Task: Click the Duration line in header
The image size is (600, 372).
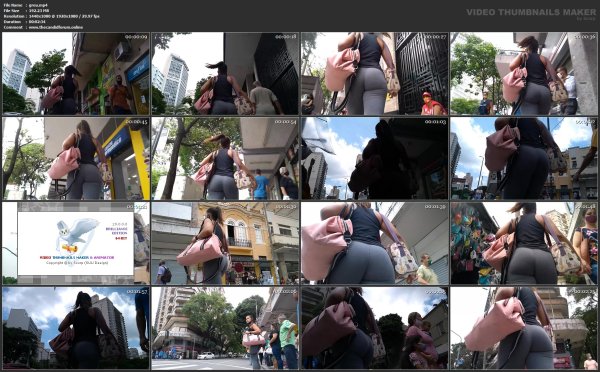Action: click(24, 22)
